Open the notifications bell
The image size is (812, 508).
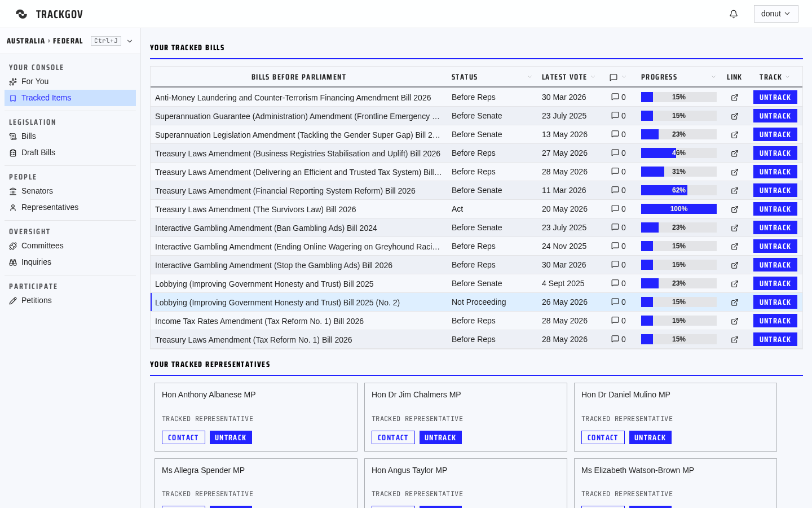(x=734, y=14)
